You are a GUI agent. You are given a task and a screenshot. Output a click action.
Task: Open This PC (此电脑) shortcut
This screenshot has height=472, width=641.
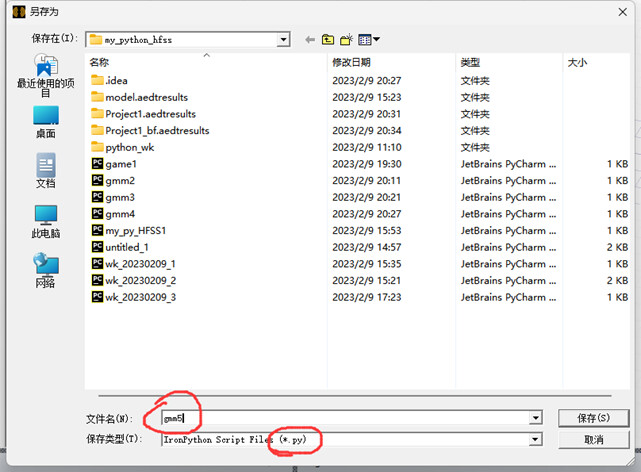point(46,222)
